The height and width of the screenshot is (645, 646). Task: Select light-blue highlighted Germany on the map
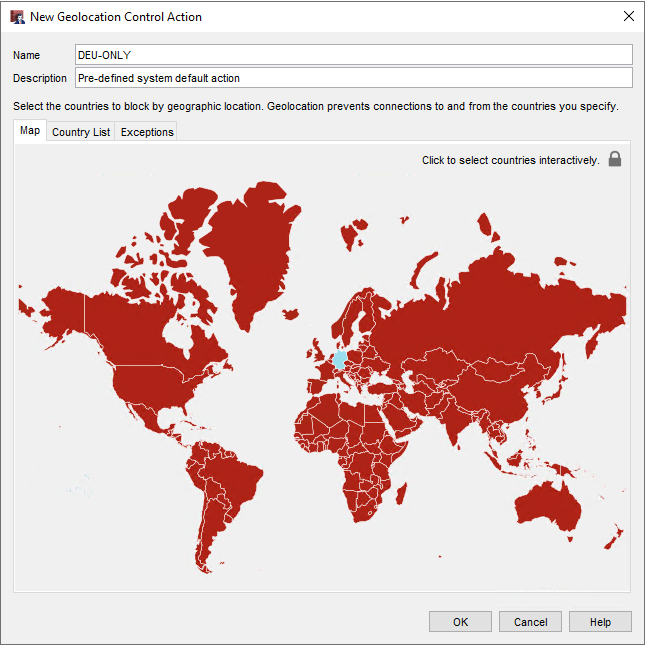pyautogui.click(x=340, y=359)
